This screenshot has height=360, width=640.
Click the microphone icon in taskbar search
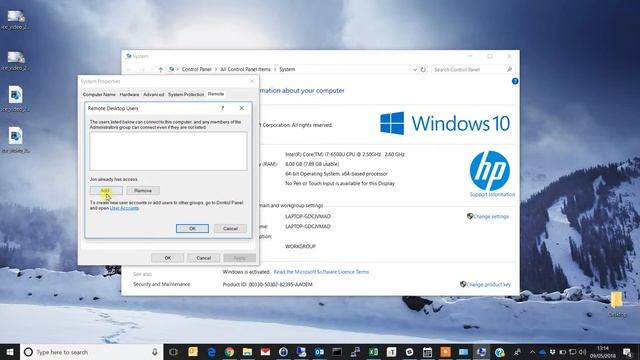[155, 352]
